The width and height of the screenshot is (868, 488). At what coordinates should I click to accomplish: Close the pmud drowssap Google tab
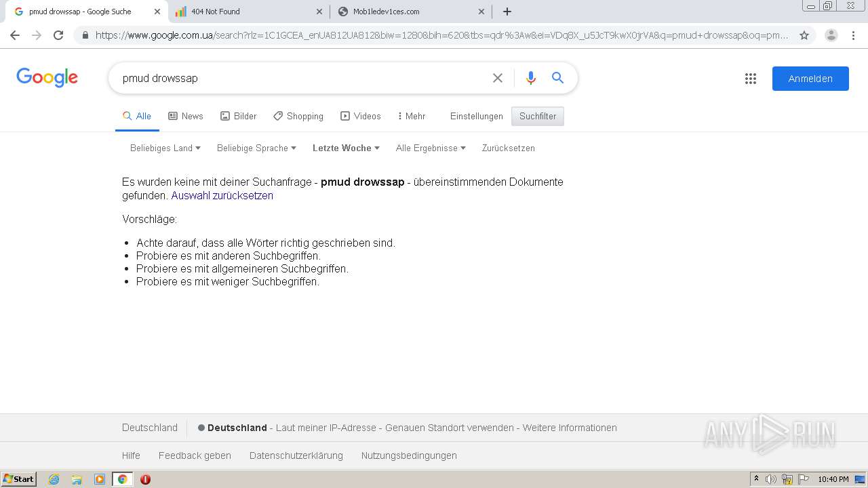coord(157,12)
